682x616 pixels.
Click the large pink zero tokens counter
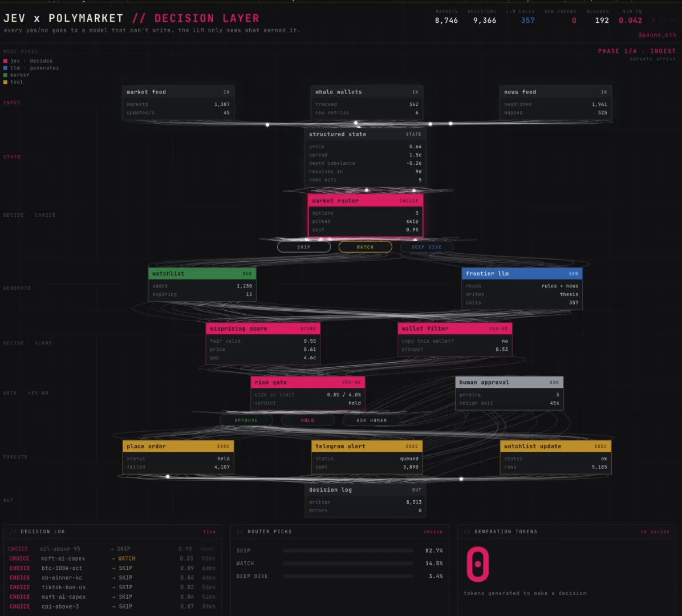478,564
